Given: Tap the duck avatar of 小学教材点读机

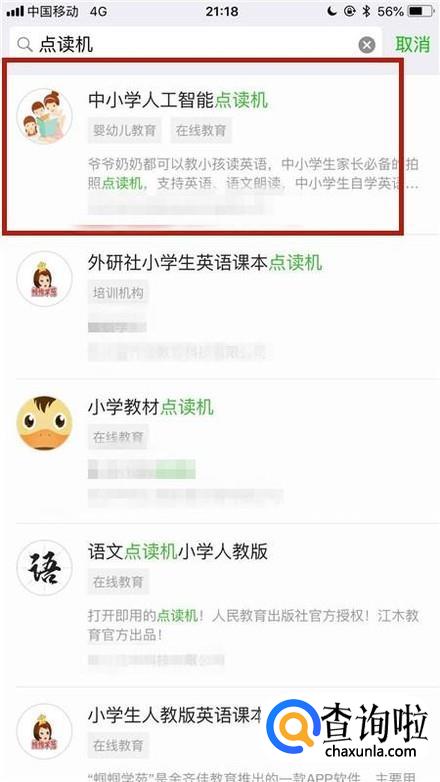Looking at the screenshot, I should 44,423.
